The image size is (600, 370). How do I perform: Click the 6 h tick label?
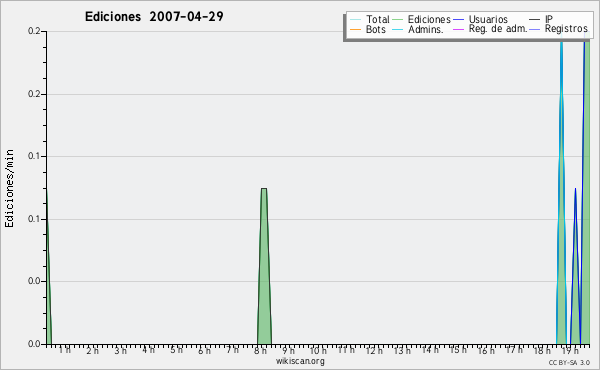click(x=204, y=350)
